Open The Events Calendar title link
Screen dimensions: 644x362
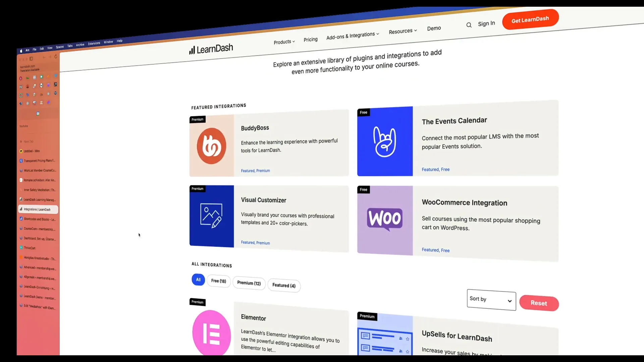point(454,121)
